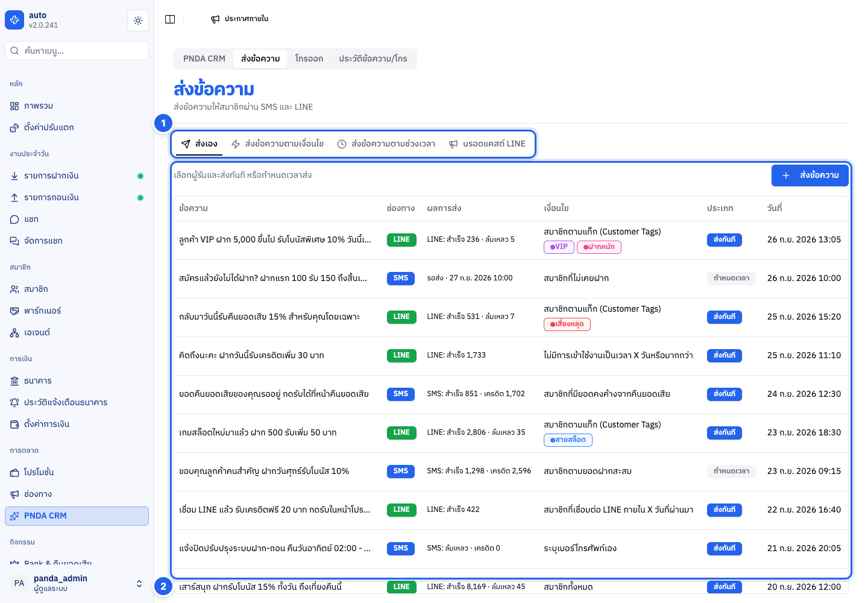Click the VIP customer tag
This screenshot has width=868, height=603.
[559, 247]
